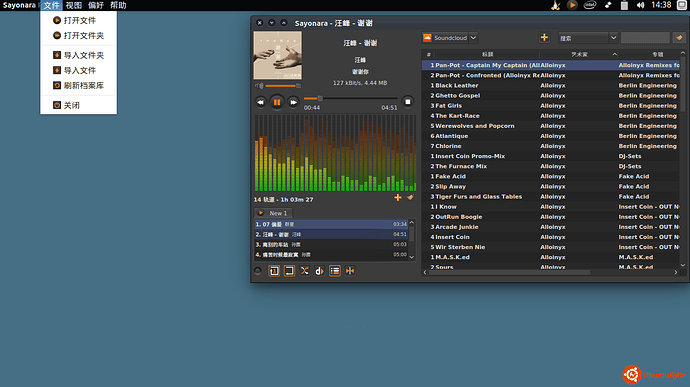Screen dimensions: 690x387
Task: Choose 关闭 from the menu
Action: (78, 105)
